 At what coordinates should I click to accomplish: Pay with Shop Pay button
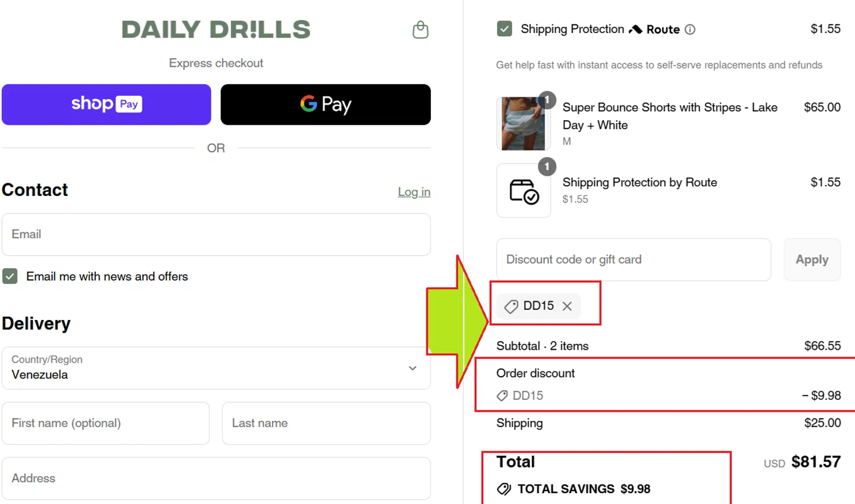(x=107, y=104)
